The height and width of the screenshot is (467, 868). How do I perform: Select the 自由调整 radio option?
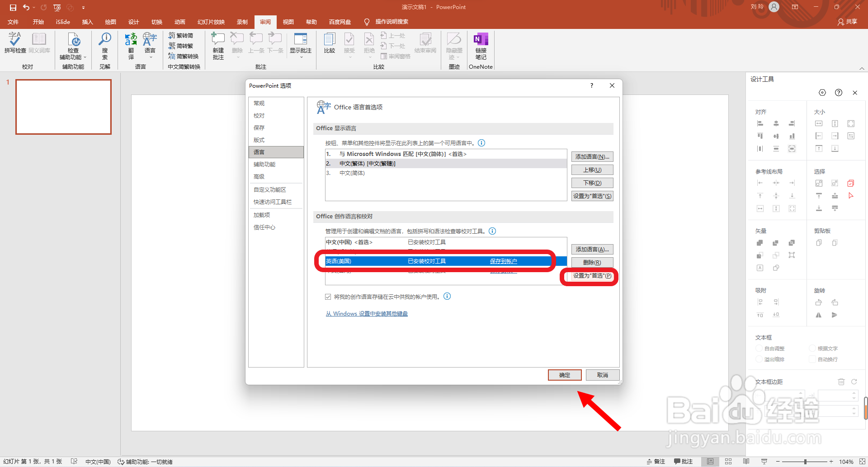(759, 348)
